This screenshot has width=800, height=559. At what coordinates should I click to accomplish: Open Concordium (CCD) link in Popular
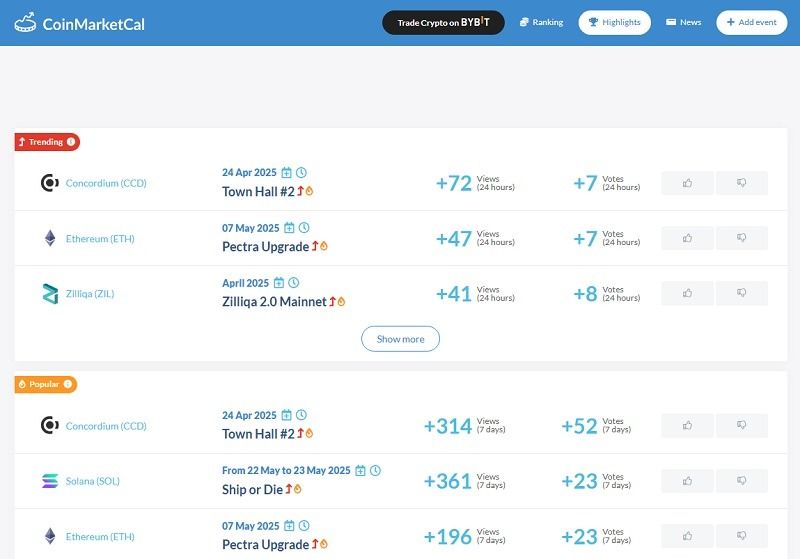106,426
